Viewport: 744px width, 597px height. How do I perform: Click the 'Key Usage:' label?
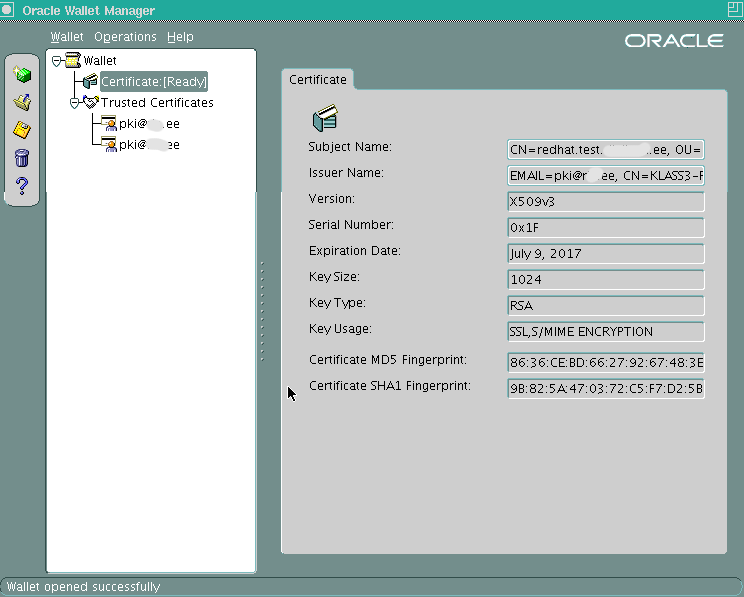(x=340, y=328)
